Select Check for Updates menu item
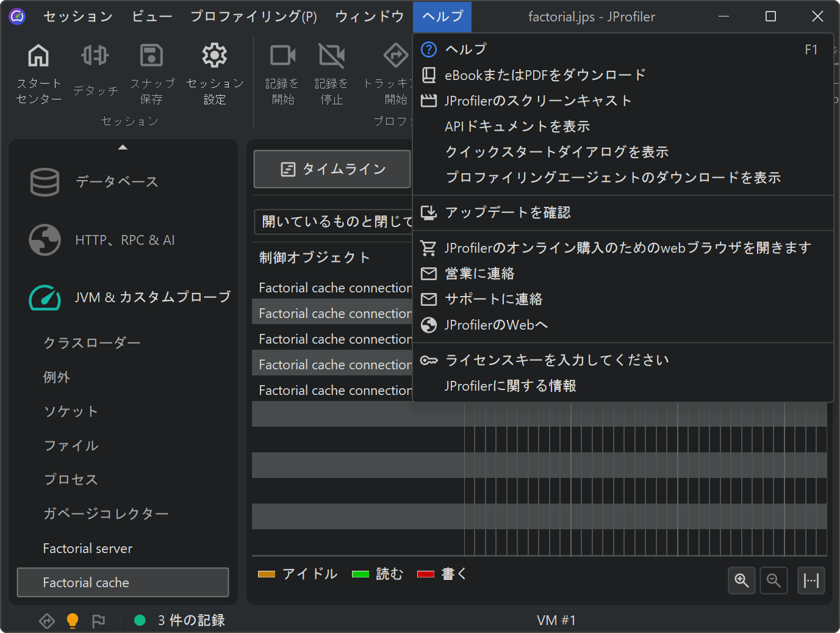 coord(508,212)
